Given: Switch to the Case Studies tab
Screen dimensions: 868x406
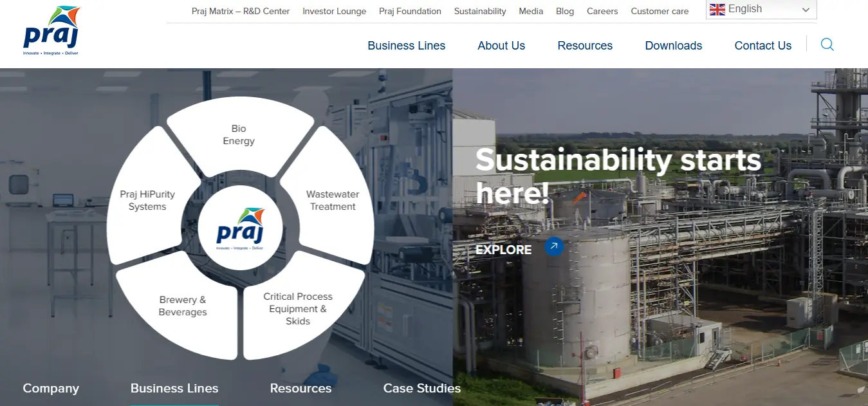Looking at the screenshot, I should (x=422, y=388).
